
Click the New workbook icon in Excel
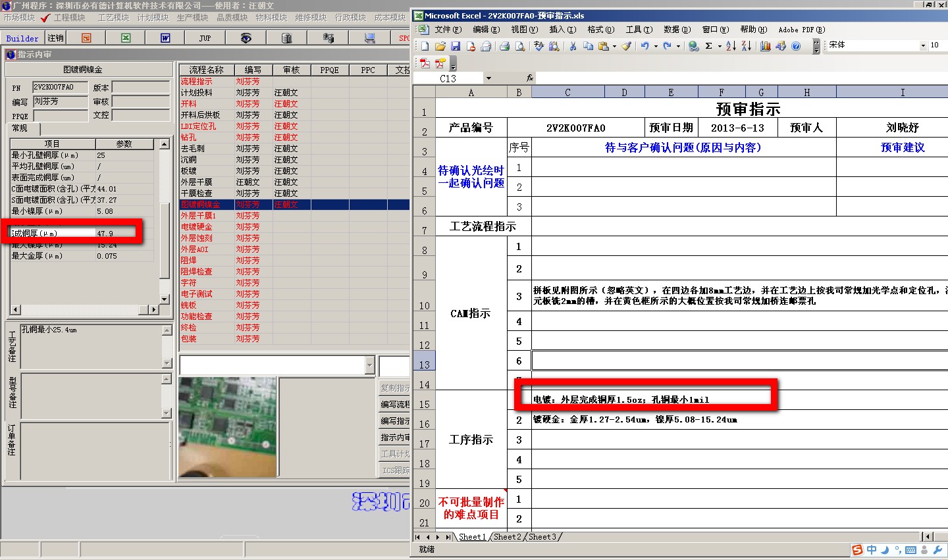425,46
